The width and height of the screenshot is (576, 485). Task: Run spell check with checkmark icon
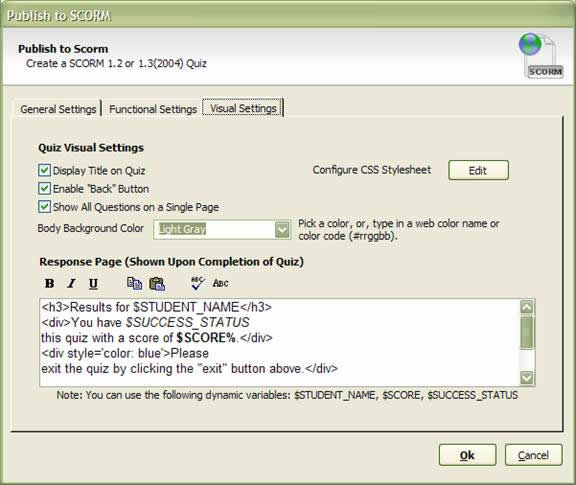(198, 283)
